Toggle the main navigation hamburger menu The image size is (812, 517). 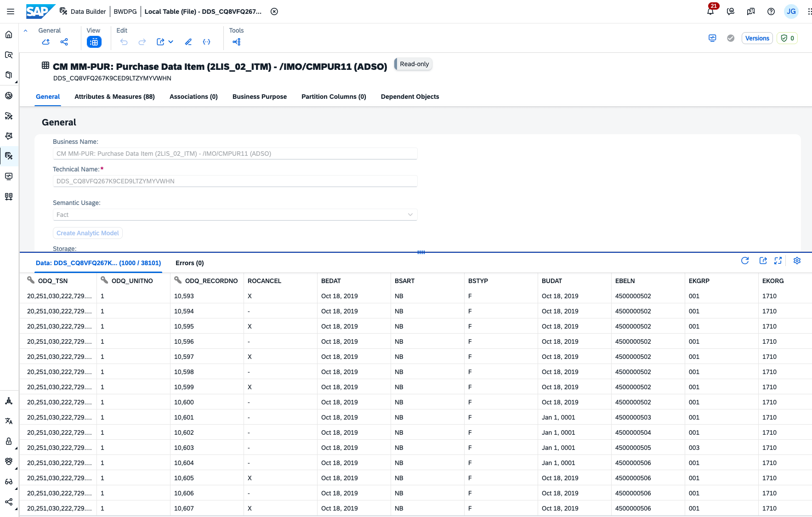pyautogui.click(x=11, y=11)
